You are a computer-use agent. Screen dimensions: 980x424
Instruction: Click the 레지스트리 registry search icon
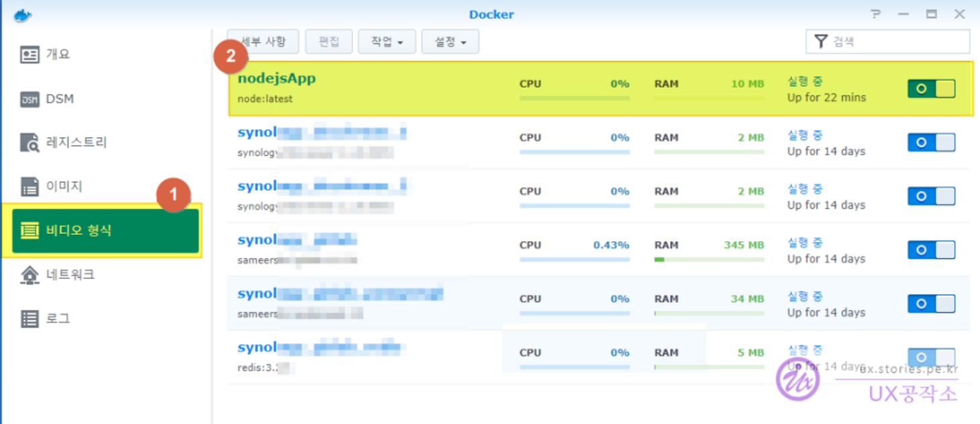pyautogui.click(x=30, y=142)
